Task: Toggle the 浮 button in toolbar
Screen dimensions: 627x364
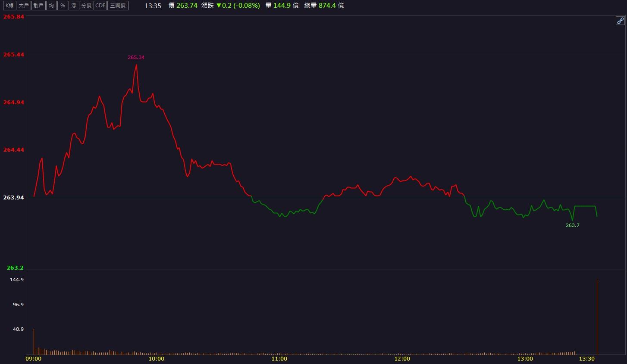Action: pyautogui.click(x=74, y=6)
